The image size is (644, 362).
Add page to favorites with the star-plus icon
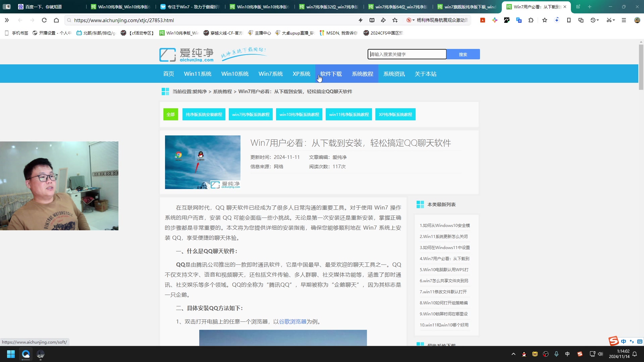(x=395, y=20)
